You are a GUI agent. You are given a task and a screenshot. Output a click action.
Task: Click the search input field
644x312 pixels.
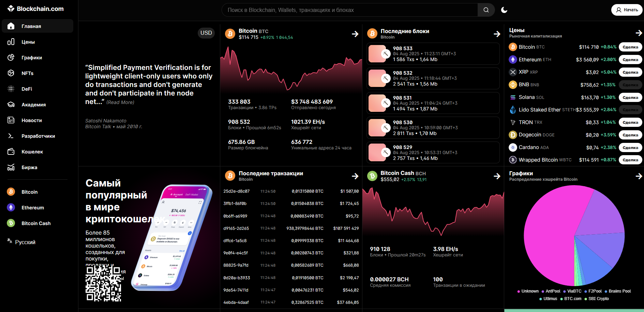(350, 10)
